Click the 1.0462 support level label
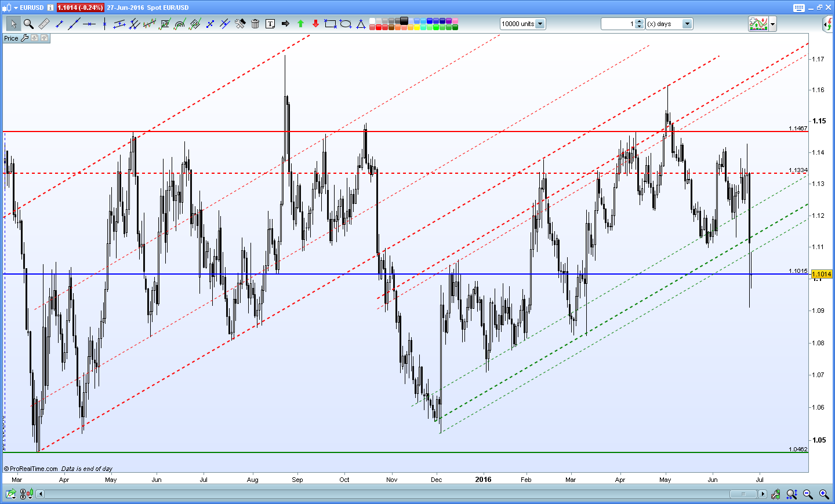Viewport: 835px width, 504px height. (798, 449)
